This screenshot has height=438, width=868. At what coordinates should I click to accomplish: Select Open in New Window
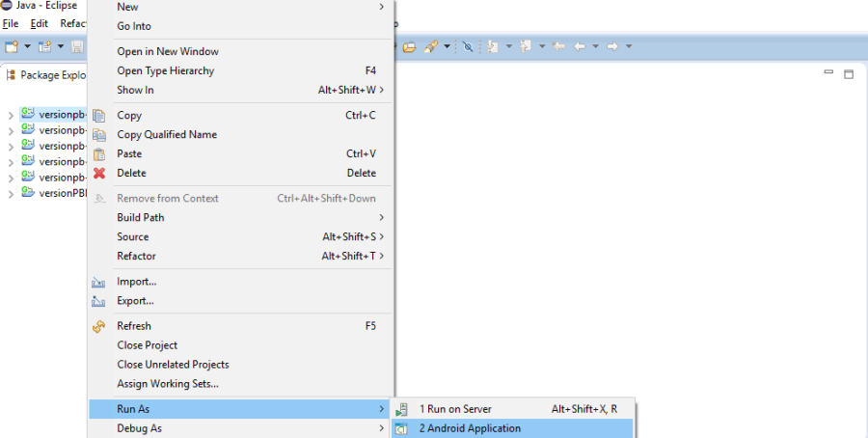[x=241, y=51]
